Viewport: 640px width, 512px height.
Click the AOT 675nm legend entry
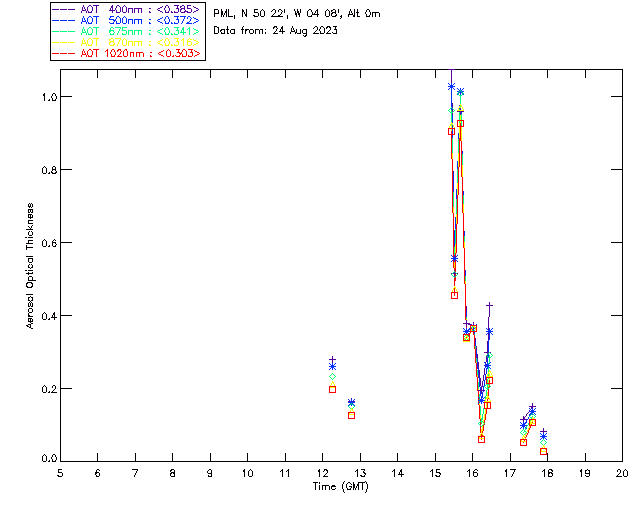(x=126, y=31)
